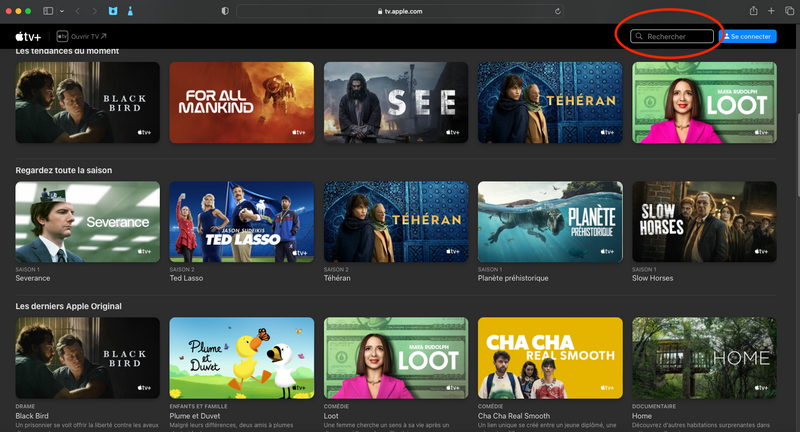
Task: Click the Severance title text
Action: pyautogui.click(x=33, y=278)
